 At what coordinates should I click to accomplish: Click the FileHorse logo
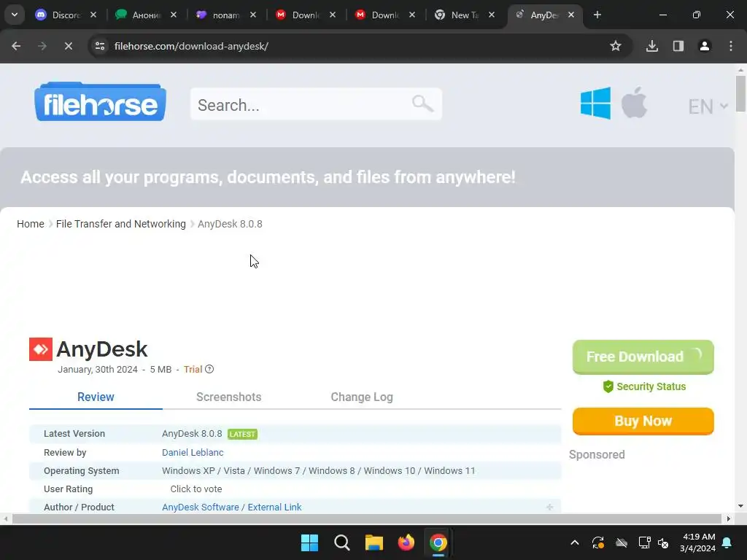pyautogui.click(x=100, y=102)
